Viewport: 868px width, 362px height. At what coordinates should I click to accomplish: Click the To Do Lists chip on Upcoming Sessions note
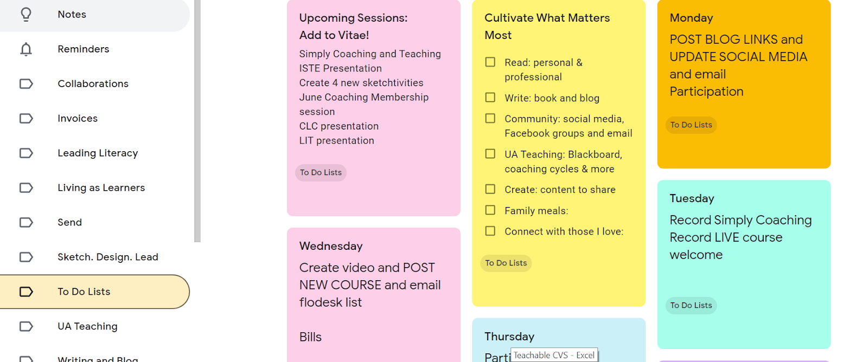pyautogui.click(x=320, y=172)
